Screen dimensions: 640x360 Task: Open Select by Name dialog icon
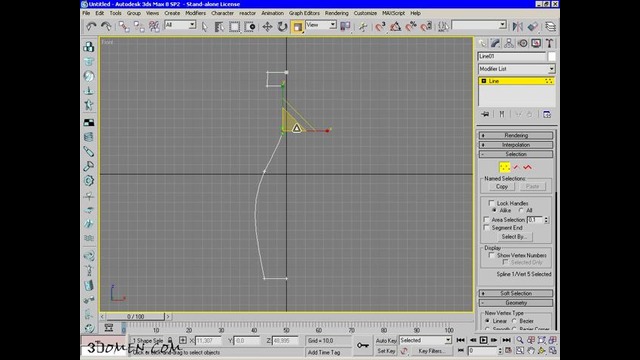click(220, 27)
